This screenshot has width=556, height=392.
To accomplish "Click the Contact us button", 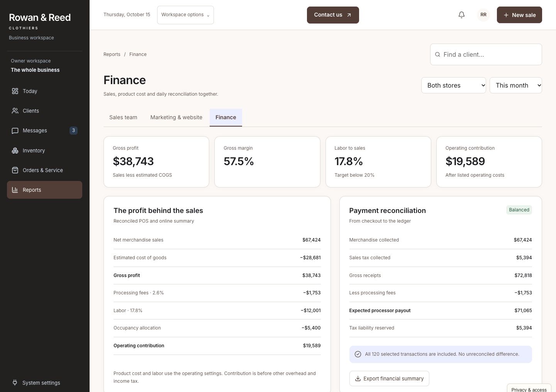I will pyautogui.click(x=333, y=15).
